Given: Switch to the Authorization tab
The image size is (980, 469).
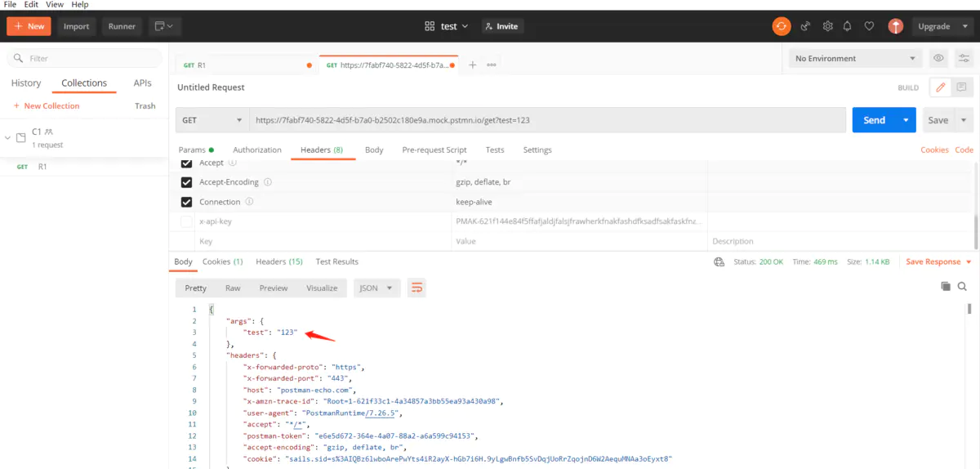Looking at the screenshot, I should click(x=257, y=150).
